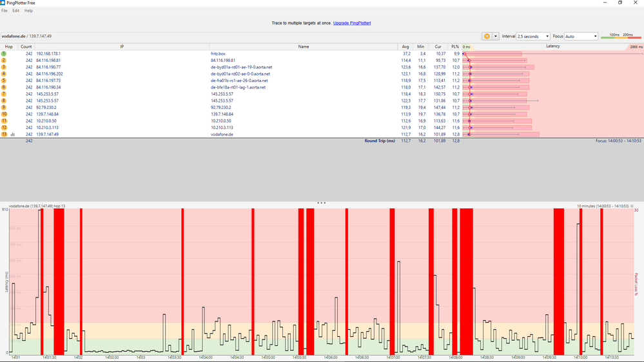Click the green hop 1 status circle
The height and width of the screenshot is (362, 644).
[x=4, y=54]
